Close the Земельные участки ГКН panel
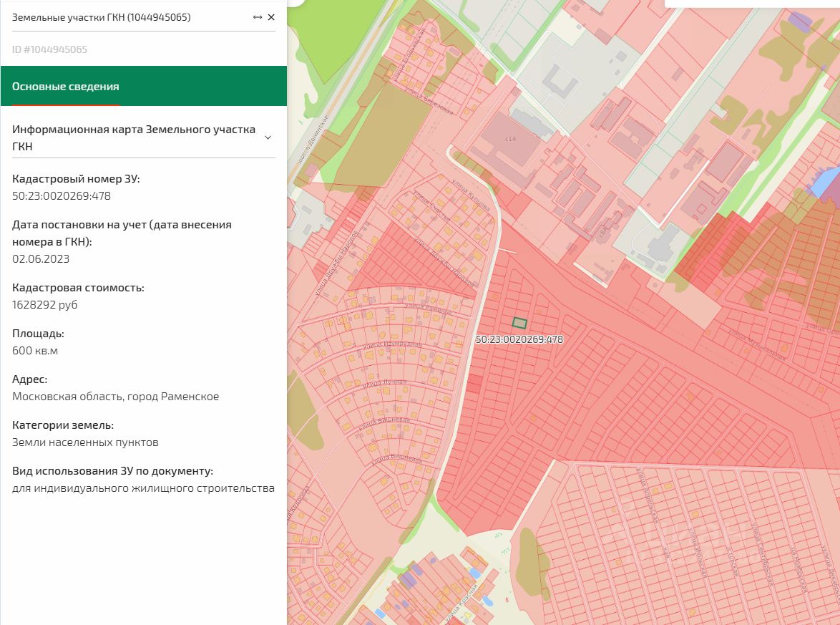840x625 pixels. click(x=271, y=17)
